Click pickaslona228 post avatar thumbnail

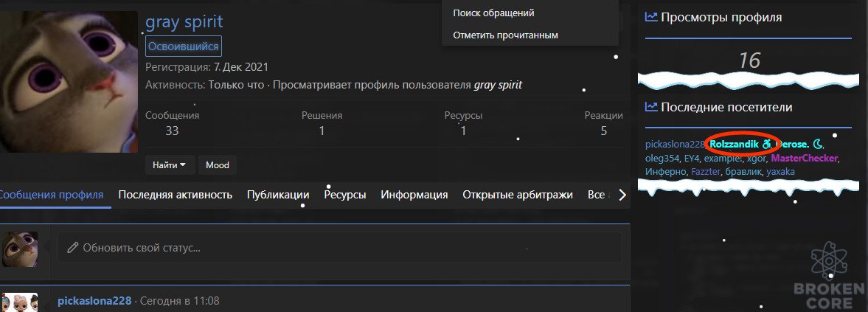pos(20,302)
